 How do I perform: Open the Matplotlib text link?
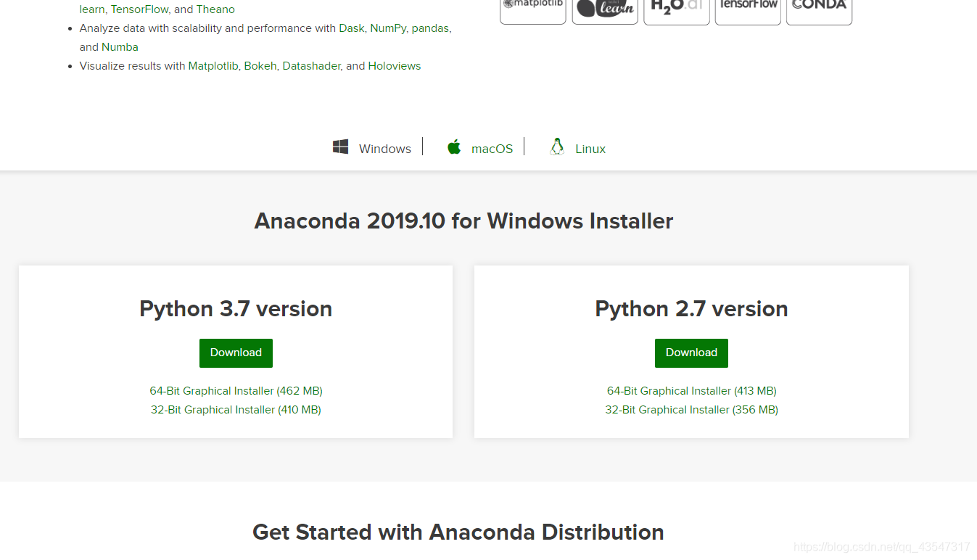point(213,66)
